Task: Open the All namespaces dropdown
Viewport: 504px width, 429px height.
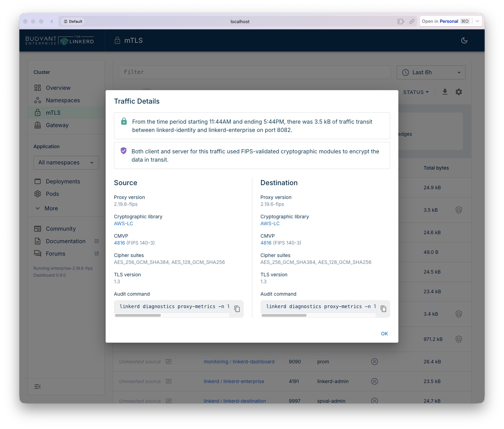Action: [x=66, y=163]
